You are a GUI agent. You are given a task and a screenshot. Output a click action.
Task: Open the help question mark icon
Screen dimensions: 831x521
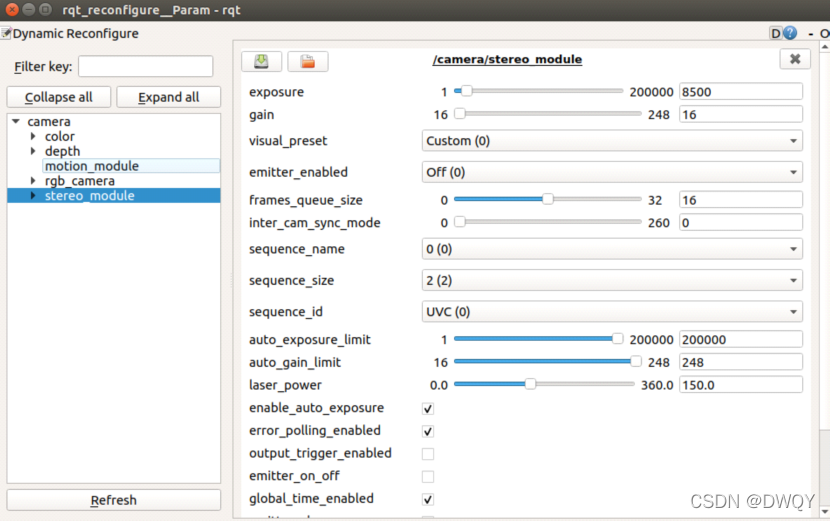(790, 33)
